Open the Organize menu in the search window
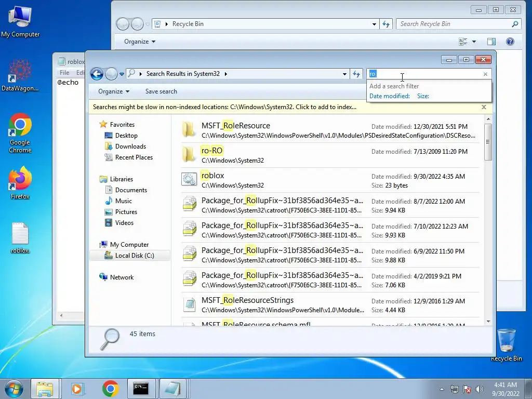The height and width of the screenshot is (399, 532). pyautogui.click(x=114, y=91)
